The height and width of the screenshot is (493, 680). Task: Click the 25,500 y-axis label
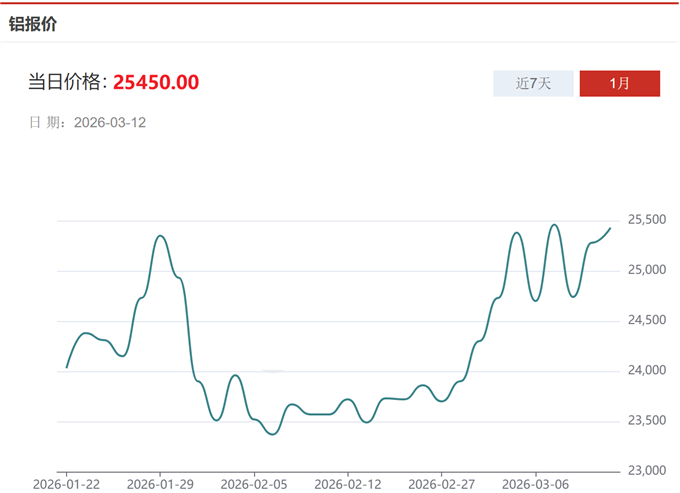pos(646,220)
